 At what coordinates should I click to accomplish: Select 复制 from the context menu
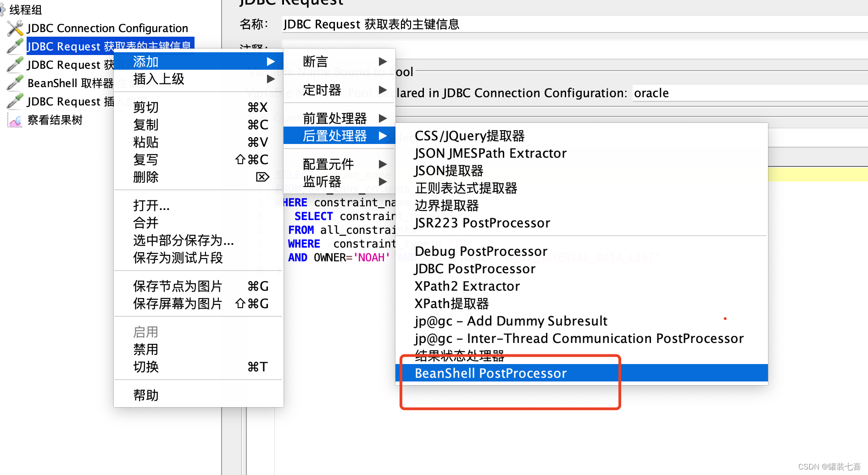pos(199,125)
